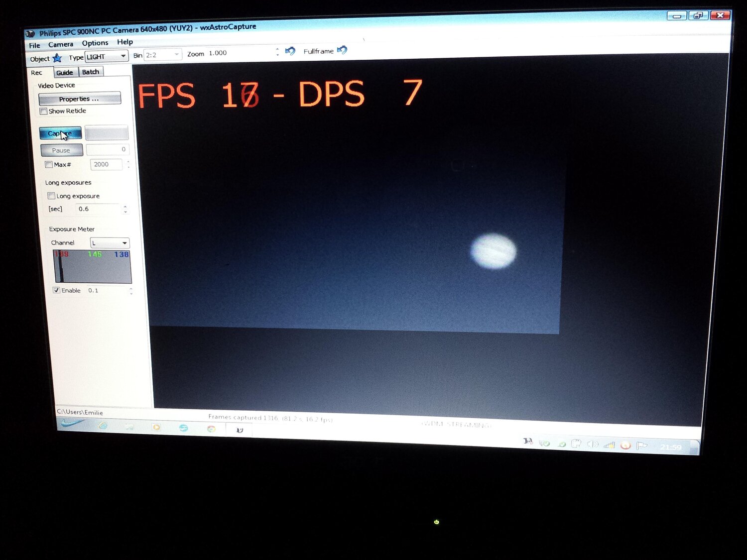
Task: Open the Windows Start button
Action: point(70,424)
